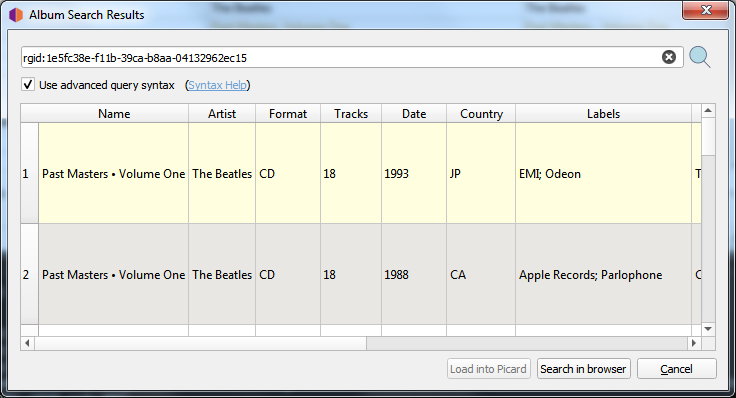Click the EMI; Odeon labels cell
Viewport: 736px width, 398px height.
(x=603, y=174)
